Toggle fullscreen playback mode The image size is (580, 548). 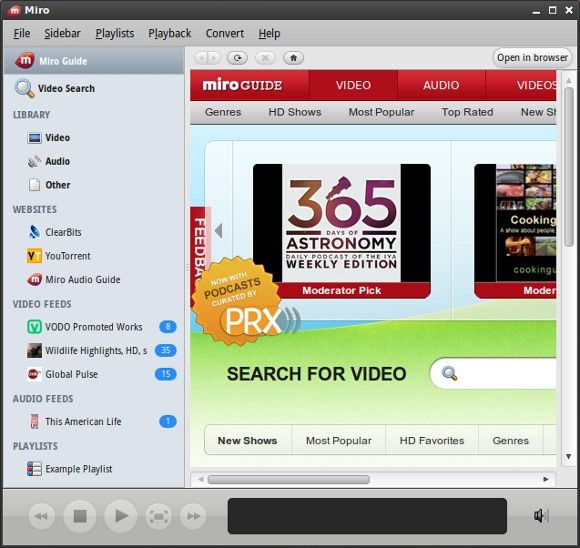(x=158, y=516)
